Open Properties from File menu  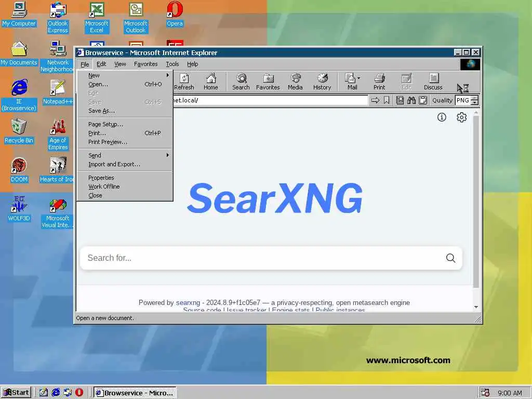(x=125, y=178)
